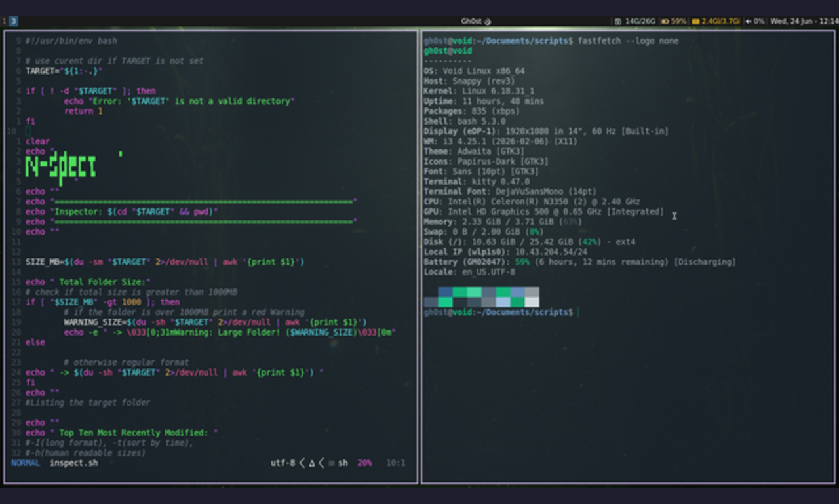Viewport: 839px width, 504px height.
Task: Click the memory 2.4Gi/3.7Gi indicator
Action: pos(716,21)
